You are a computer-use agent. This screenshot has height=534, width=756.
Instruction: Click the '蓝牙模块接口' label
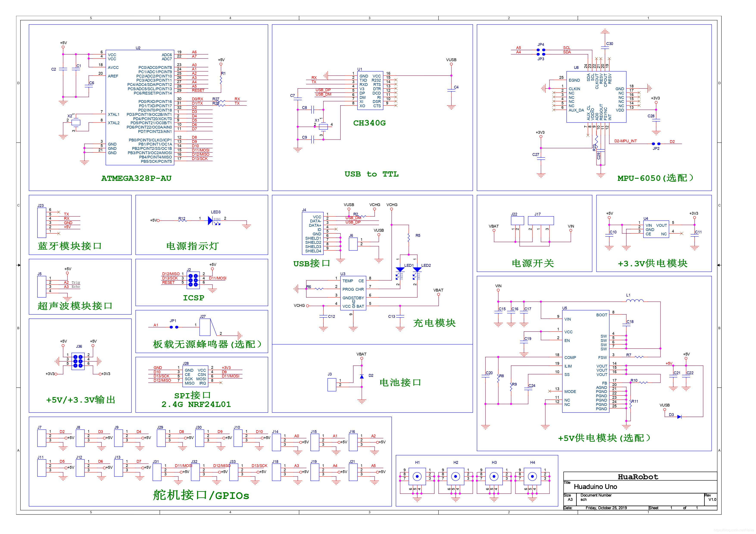coord(69,246)
